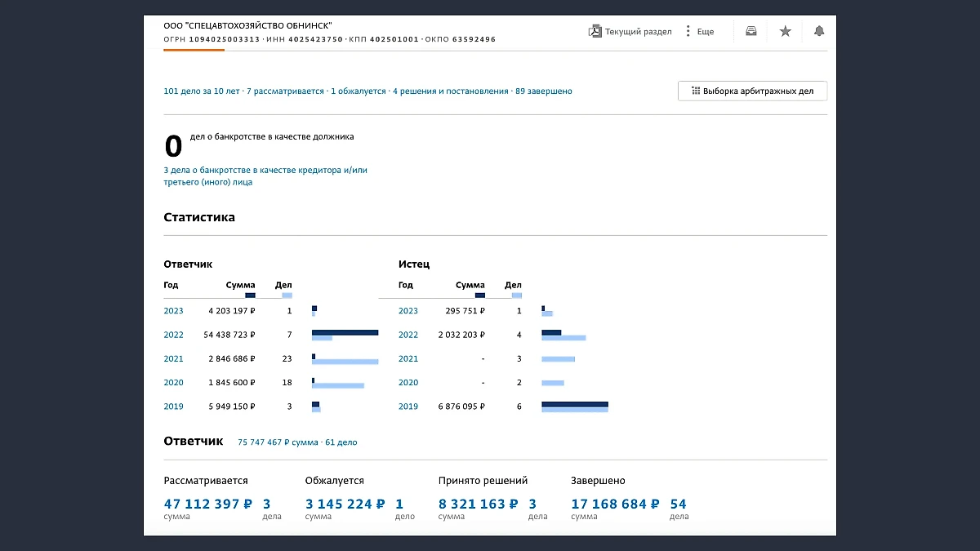
Task: Click the PDF icon beside Текущий раздел
Action: (x=595, y=32)
